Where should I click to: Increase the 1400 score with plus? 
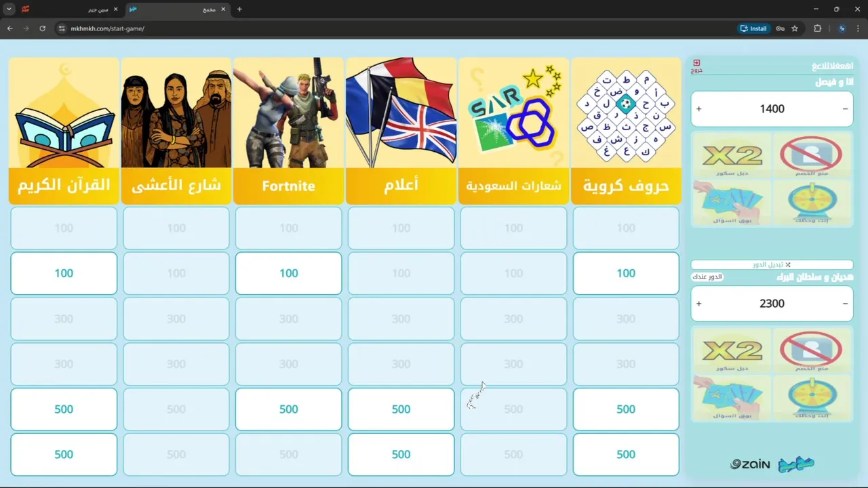pyautogui.click(x=699, y=108)
